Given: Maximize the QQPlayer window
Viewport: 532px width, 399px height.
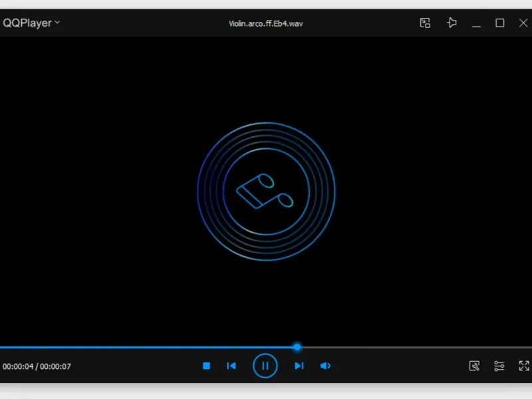Looking at the screenshot, I should 500,23.
